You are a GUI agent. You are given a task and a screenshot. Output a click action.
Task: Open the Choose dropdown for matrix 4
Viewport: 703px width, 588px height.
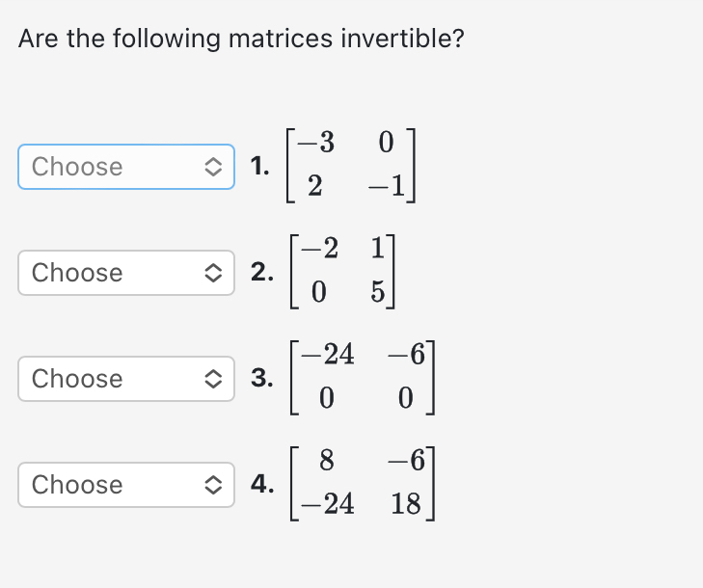pos(126,485)
